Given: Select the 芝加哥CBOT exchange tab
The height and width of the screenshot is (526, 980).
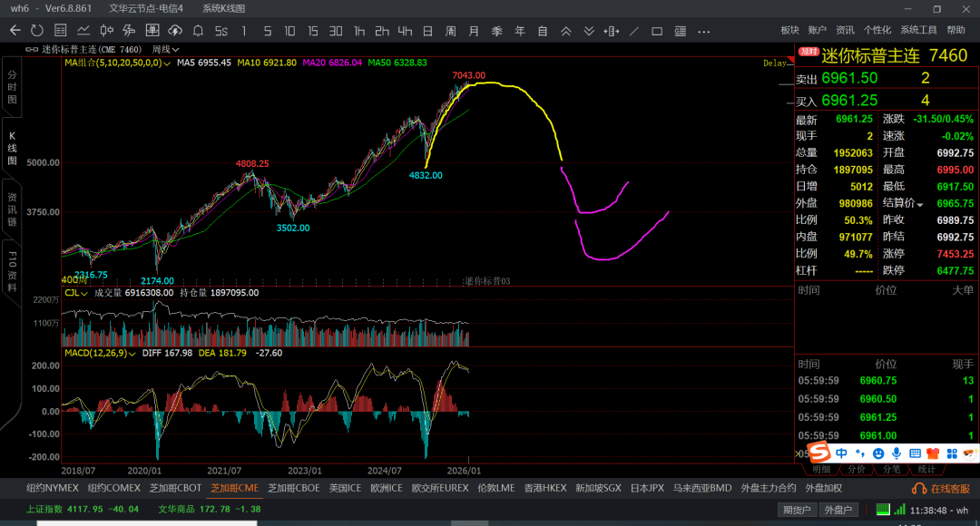Looking at the screenshot, I should pyautogui.click(x=176, y=489).
